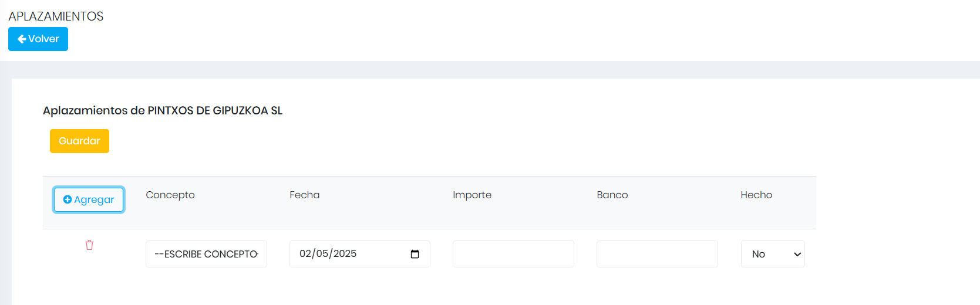980x305 pixels.
Task: Expand the Hecho dropdown showing No
Action: tap(773, 254)
